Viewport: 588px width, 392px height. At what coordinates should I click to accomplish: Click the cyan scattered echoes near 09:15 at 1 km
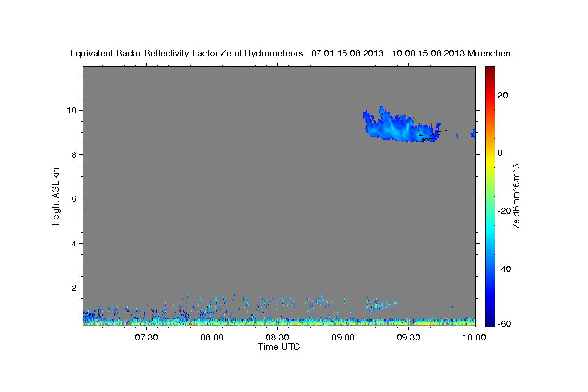[x=381, y=305]
